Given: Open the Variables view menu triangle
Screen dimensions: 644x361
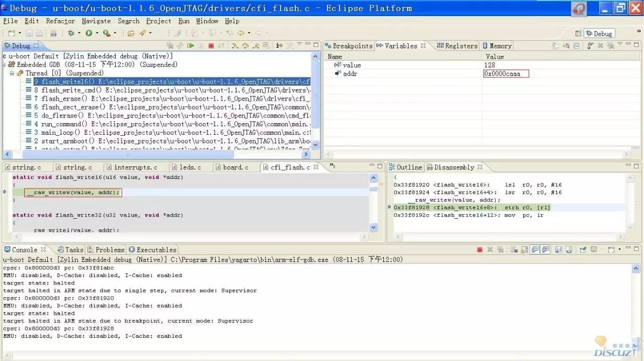Looking at the screenshot, I should [x=620, y=44].
